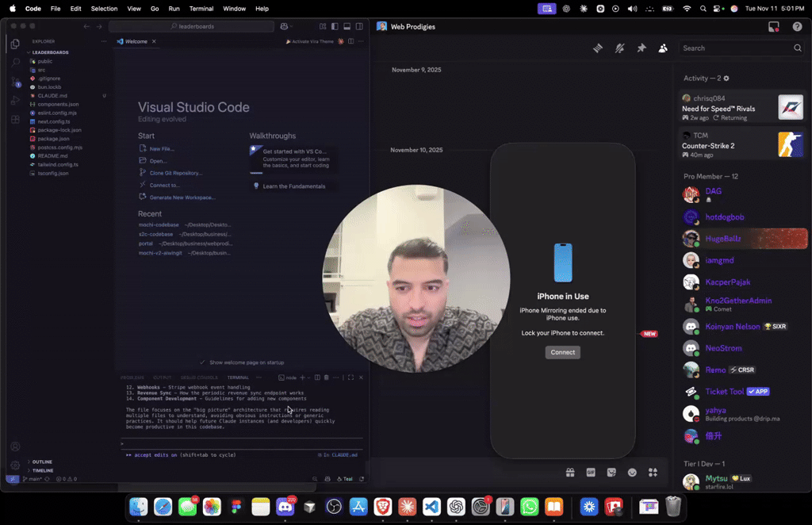
Task: Toggle the VS Code secondary side bar
Action: point(359,26)
